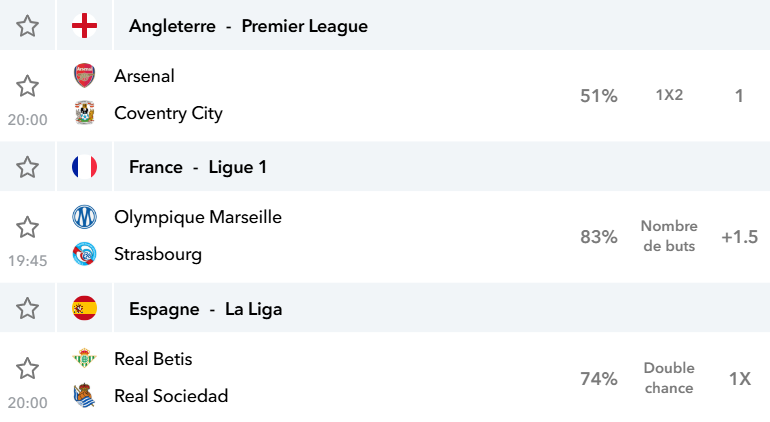Screen dimensions: 770x422
Task: Click the Real Sociedad crest
Action: point(84,395)
